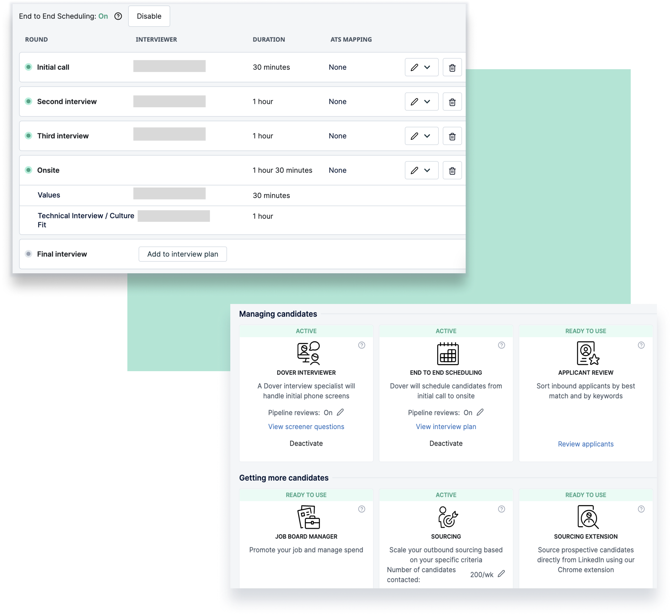Expand the Initial call round options chevron

click(427, 67)
